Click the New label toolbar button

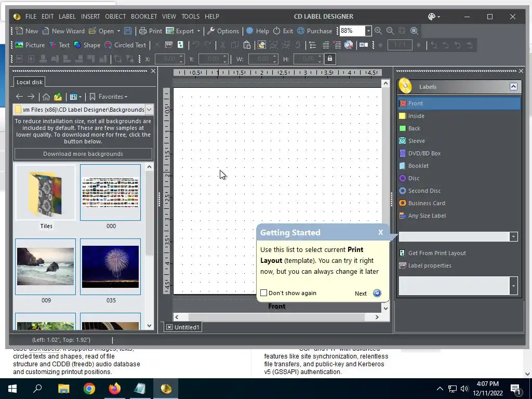(x=26, y=31)
